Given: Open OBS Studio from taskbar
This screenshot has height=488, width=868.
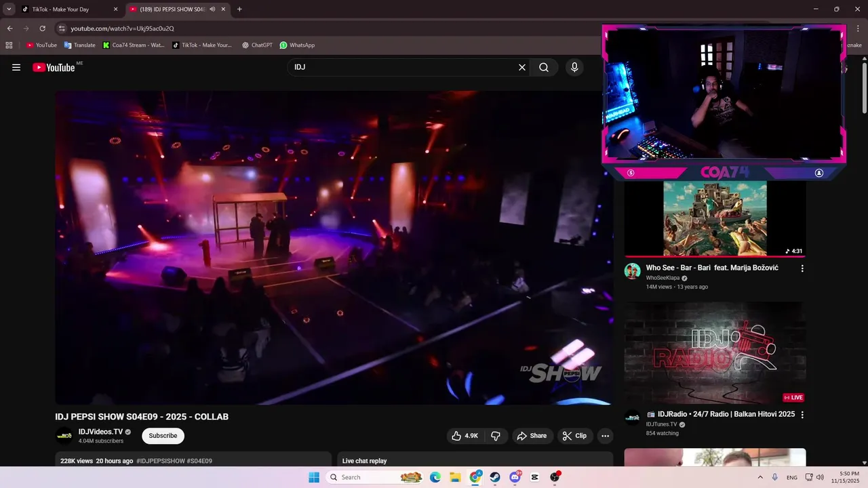Looking at the screenshot, I should click(x=555, y=477).
